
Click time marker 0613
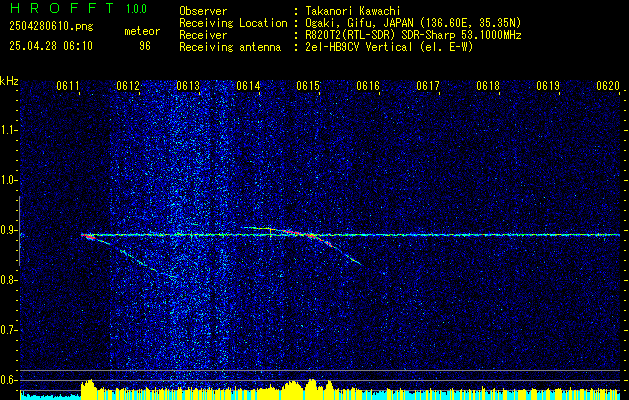coord(188,85)
